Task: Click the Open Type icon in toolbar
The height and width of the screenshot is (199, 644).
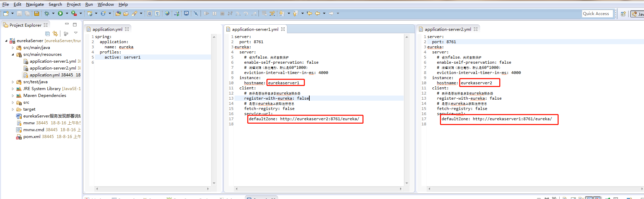Action: [118, 13]
